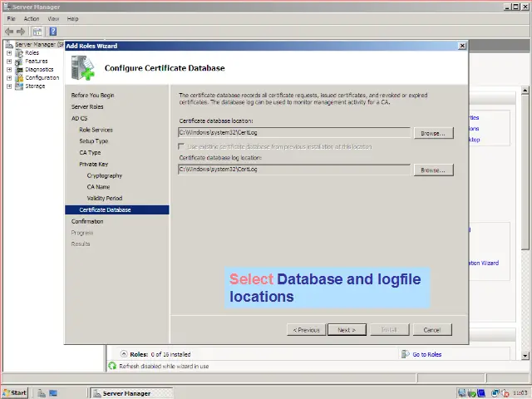Click the Next button

[x=347, y=330]
